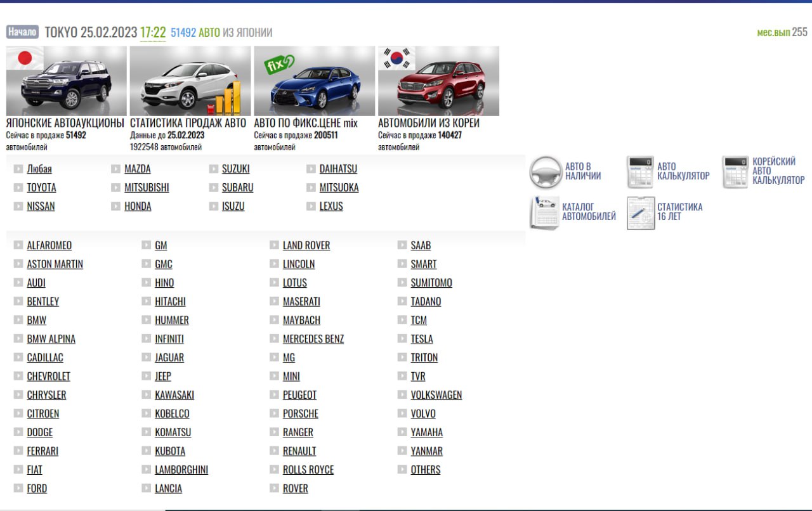Click the arrow icon beside BMW
Screen dimensions: 812x511
(x=18, y=320)
